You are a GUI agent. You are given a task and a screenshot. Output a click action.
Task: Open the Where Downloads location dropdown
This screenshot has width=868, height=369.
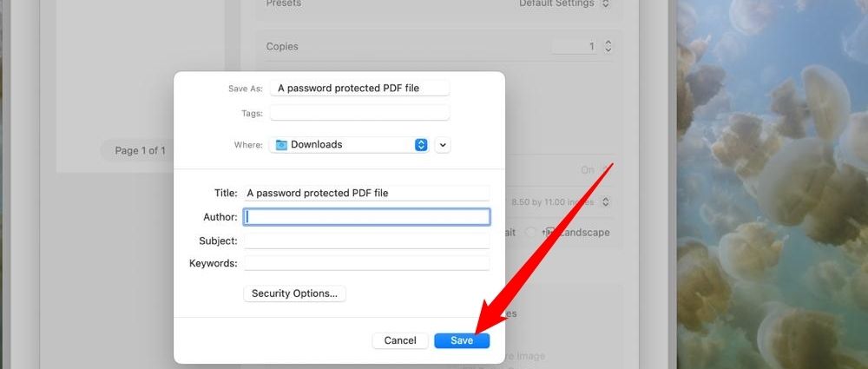click(x=349, y=145)
